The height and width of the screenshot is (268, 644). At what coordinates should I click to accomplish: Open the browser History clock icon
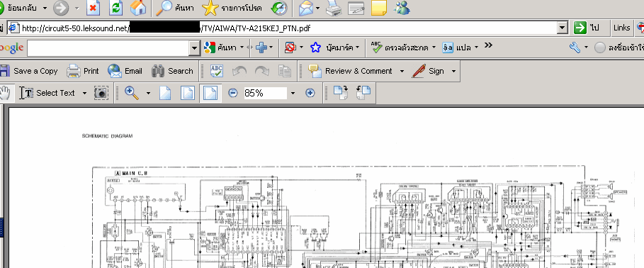(279, 8)
